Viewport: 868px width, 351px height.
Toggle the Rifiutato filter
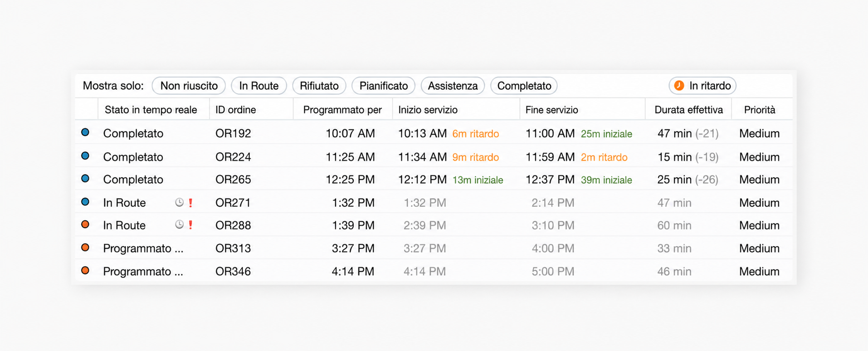pyautogui.click(x=319, y=86)
